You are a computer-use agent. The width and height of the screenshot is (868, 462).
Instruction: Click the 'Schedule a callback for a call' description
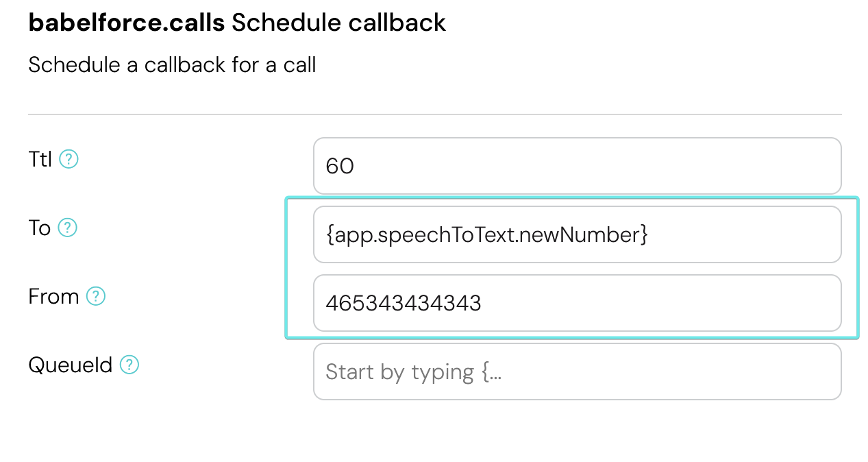pyautogui.click(x=172, y=65)
